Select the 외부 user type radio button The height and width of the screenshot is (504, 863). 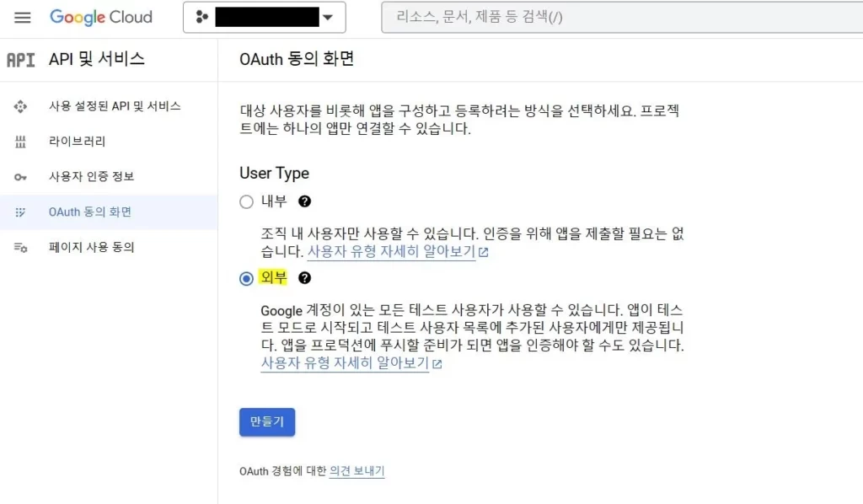245,278
